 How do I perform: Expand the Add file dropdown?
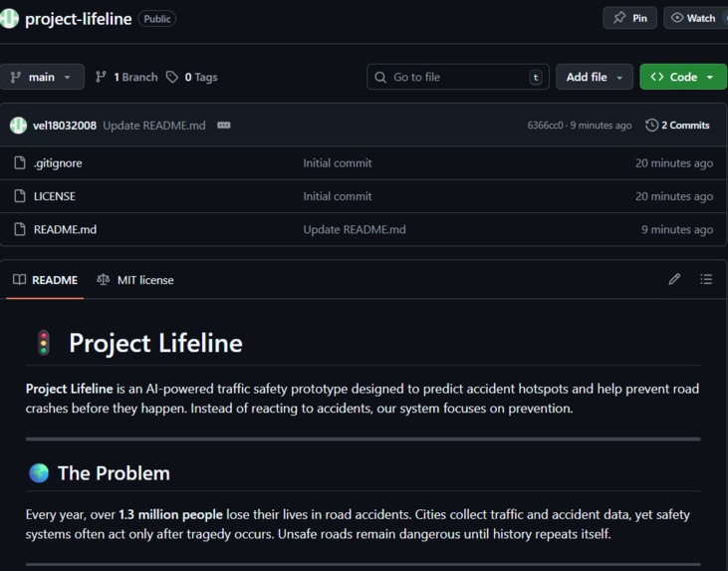pyautogui.click(x=595, y=77)
